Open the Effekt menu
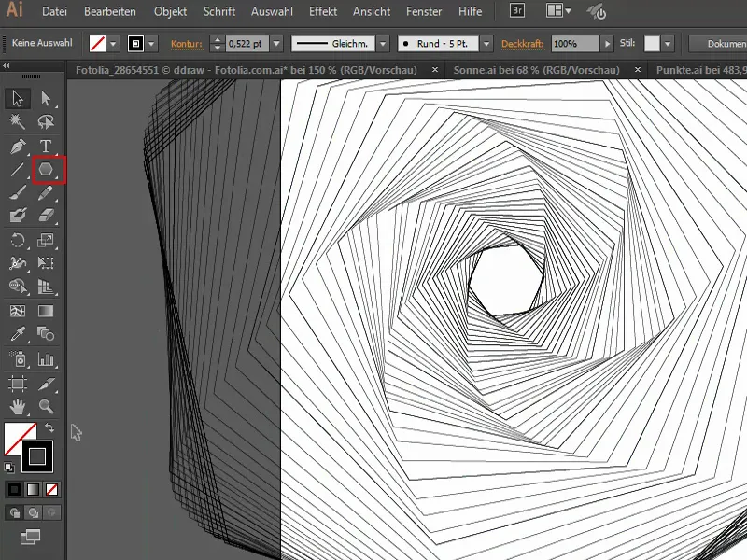 point(322,11)
